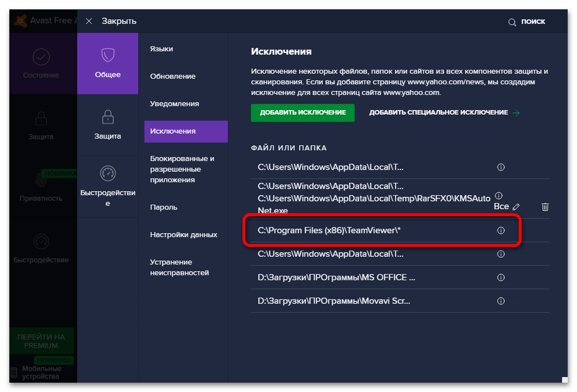Click info icon next to MS OFFICE path
Image resolution: width=577 pixels, height=392 pixels.
(500, 278)
